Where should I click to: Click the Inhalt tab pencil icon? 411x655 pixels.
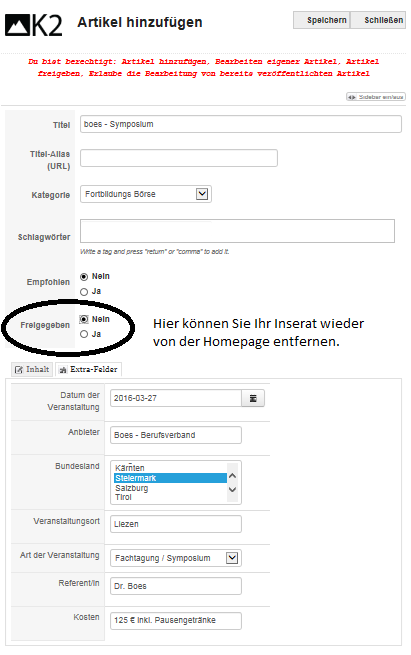click(x=19, y=370)
